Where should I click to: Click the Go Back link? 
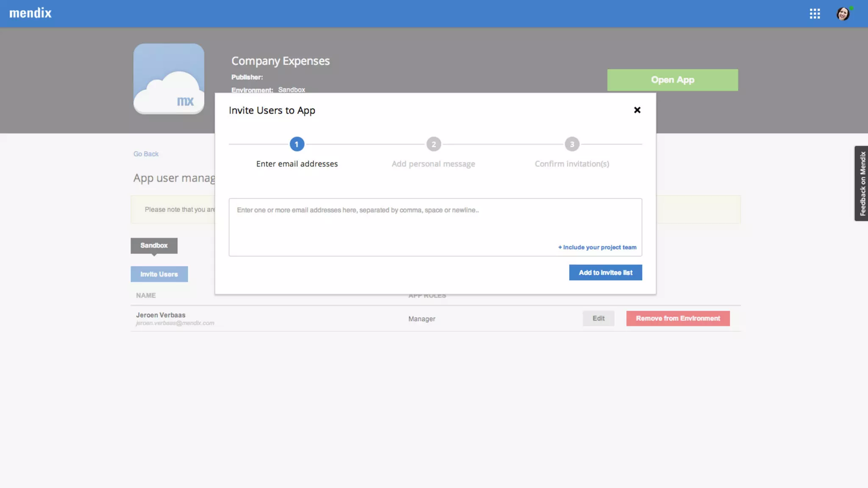point(146,154)
